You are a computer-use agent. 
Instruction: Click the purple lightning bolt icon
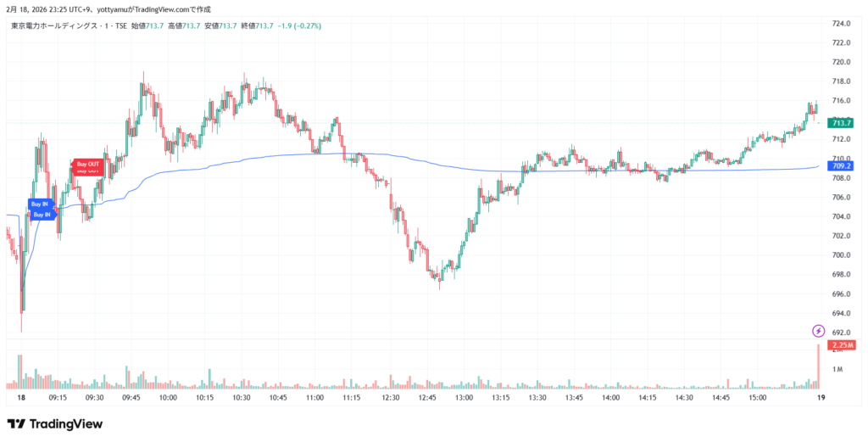tap(818, 330)
